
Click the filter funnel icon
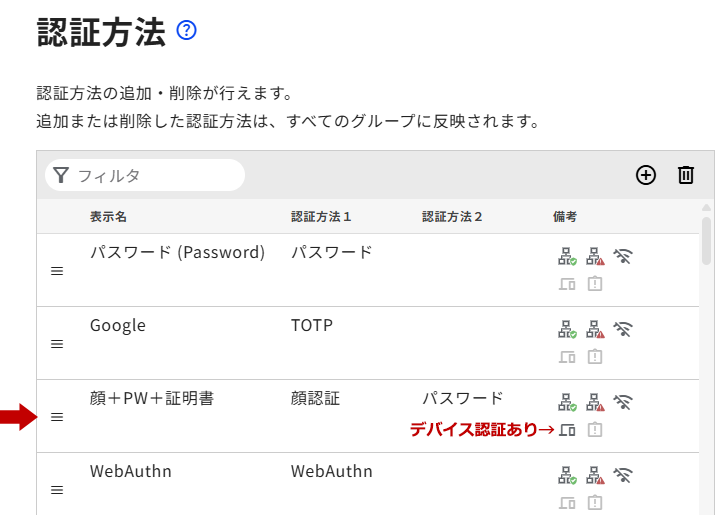(x=61, y=175)
